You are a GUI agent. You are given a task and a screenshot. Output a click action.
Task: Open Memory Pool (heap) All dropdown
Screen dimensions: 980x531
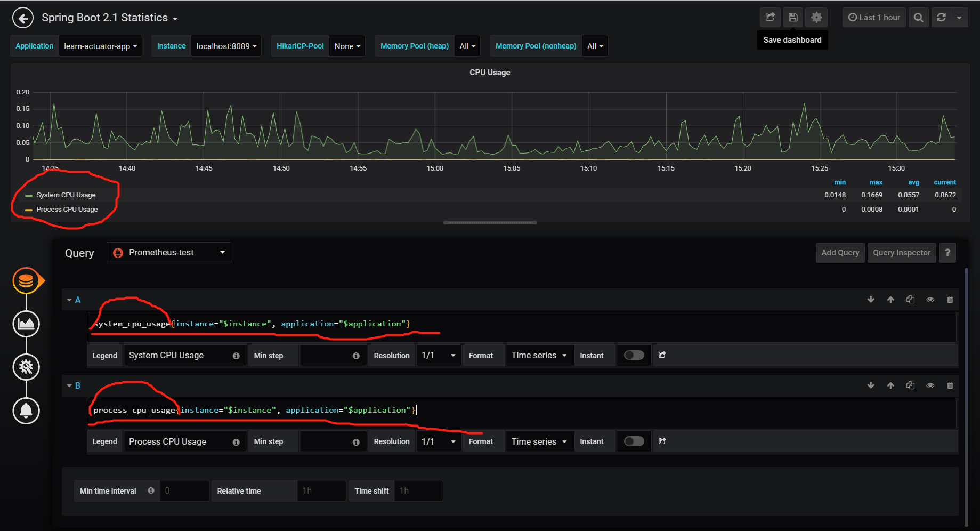(467, 46)
